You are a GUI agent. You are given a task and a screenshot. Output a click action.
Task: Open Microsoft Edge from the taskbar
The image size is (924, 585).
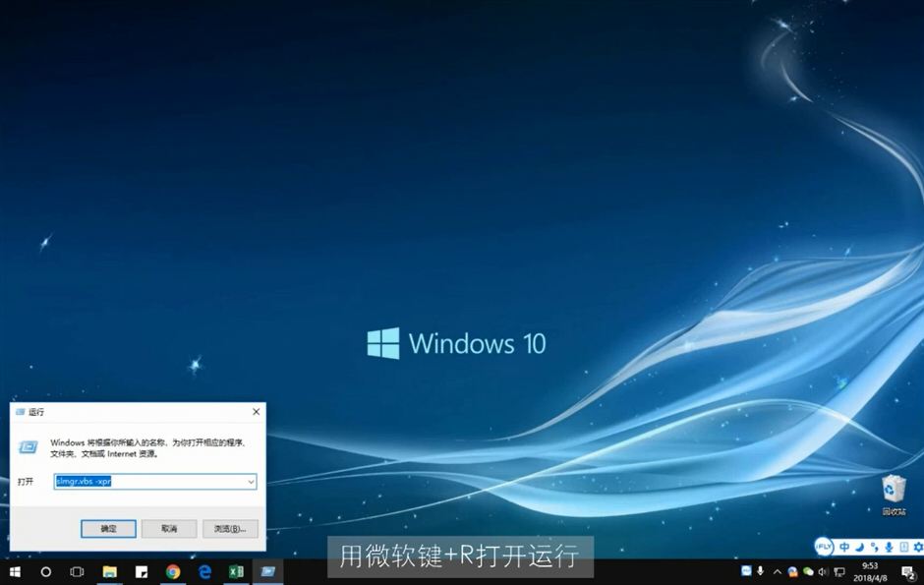point(204,572)
